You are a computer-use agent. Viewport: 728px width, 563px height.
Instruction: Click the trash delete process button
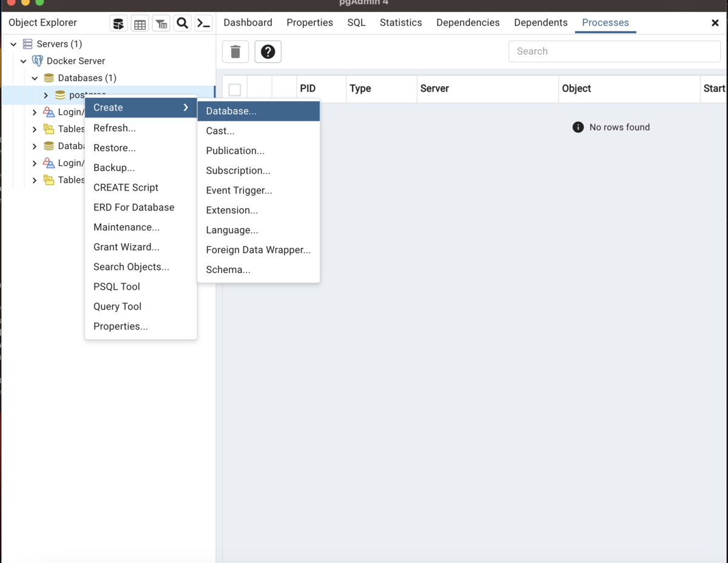[235, 52]
